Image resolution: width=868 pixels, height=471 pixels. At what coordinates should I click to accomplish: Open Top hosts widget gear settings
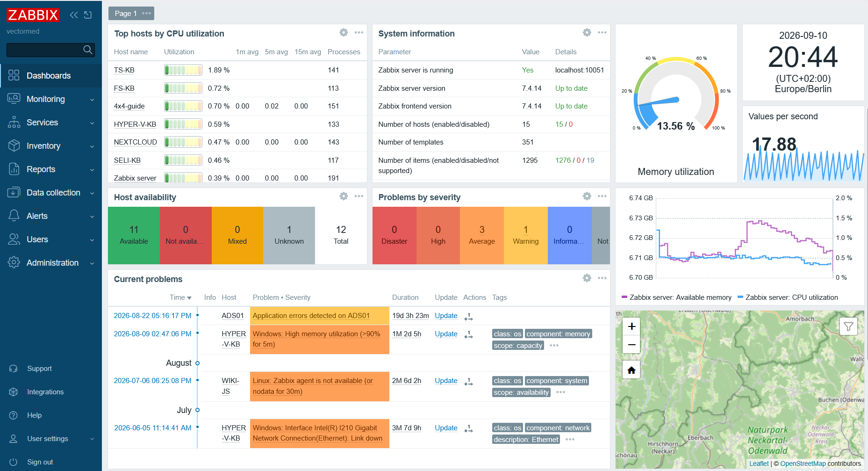(344, 33)
